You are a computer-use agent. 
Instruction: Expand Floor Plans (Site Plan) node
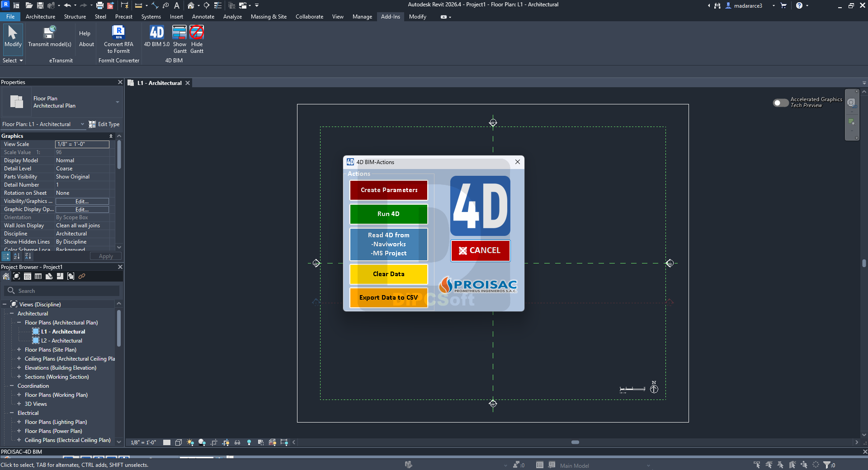point(19,350)
